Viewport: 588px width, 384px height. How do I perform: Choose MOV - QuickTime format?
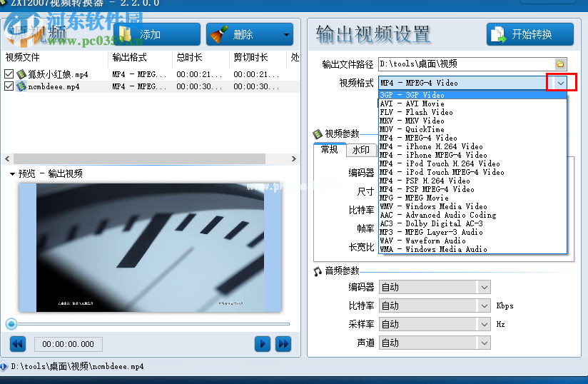(x=472, y=129)
